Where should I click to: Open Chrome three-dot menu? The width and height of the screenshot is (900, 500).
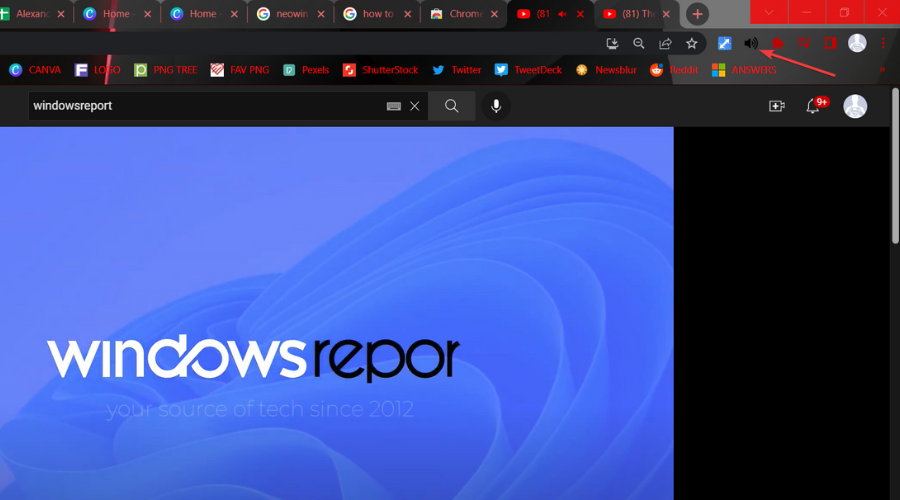pyautogui.click(x=883, y=44)
